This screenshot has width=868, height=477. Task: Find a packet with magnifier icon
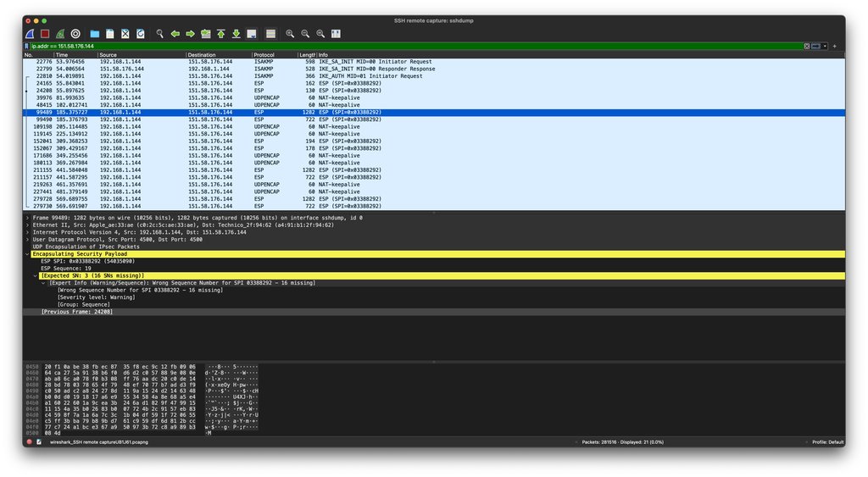160,34
